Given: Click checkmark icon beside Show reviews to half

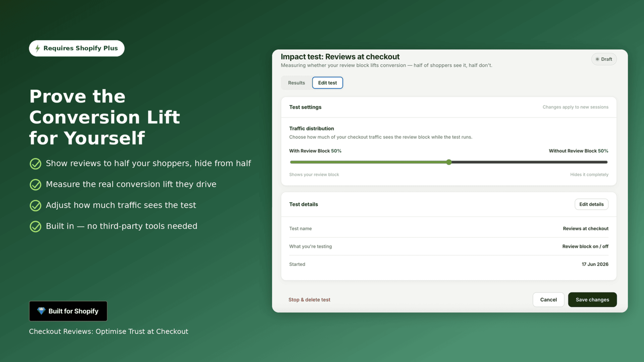Looking at the screenshot, I should (36, 164).
